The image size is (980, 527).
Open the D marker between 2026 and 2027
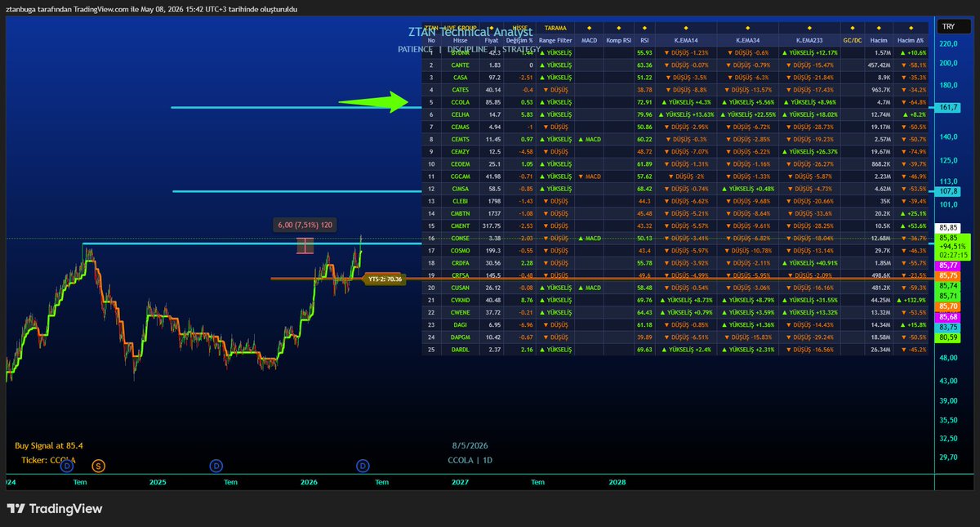pyautogui.click(x=363, y=466)
